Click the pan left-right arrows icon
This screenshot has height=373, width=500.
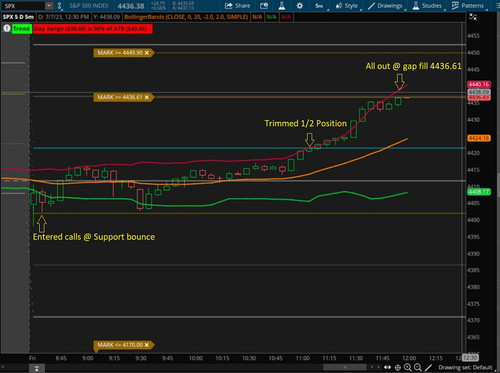387,367
